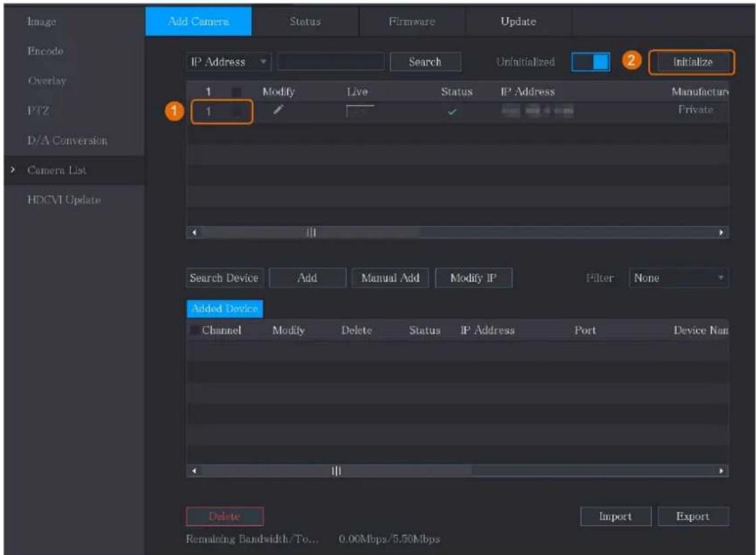This screenshot has width=756, height=555.
Task: Click left arrow of Added Device scrollbar
Action: tap(194, 470)
